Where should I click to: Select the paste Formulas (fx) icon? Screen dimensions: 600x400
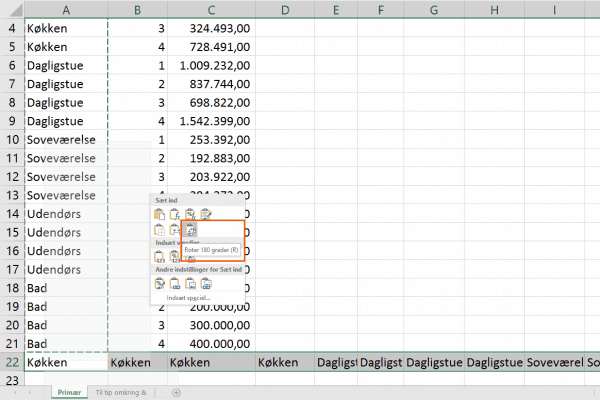[175, 214]
